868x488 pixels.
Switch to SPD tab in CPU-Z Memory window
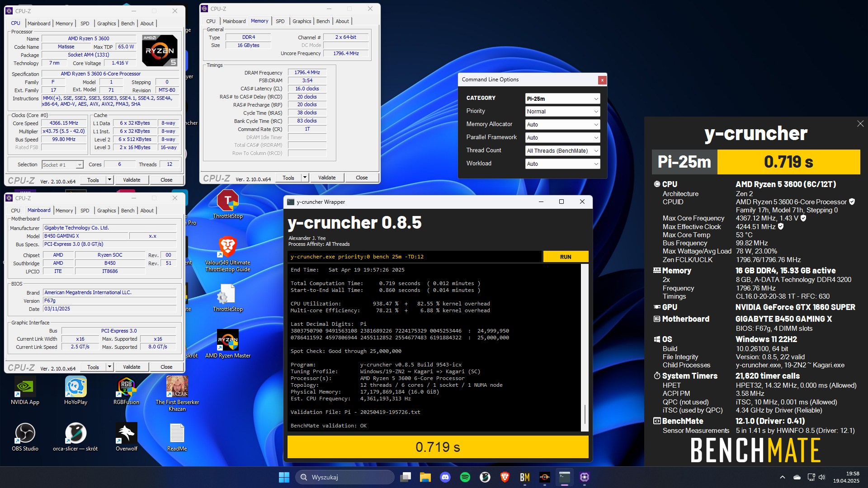coord(280,21)
